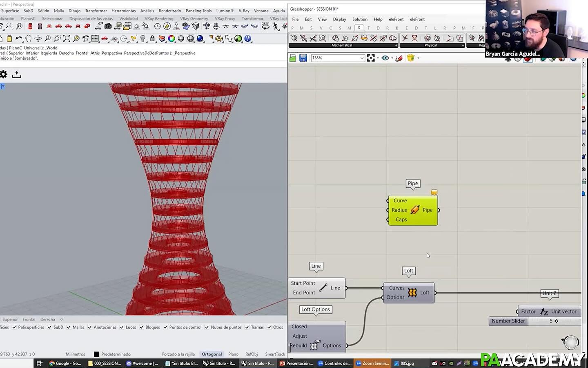Click the Unit Z vector component icon

pyautogui.click(x=543, y=312)
